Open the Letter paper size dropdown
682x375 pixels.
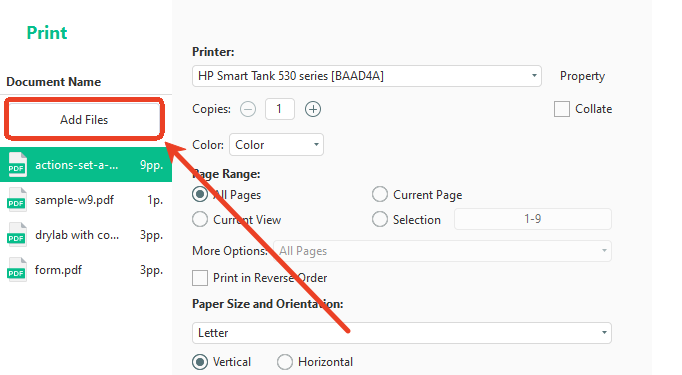pos(401,333)
